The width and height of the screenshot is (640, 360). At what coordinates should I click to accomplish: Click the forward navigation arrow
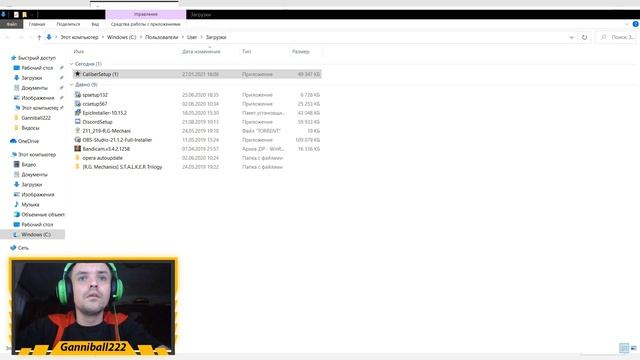(x=21, y=38)
